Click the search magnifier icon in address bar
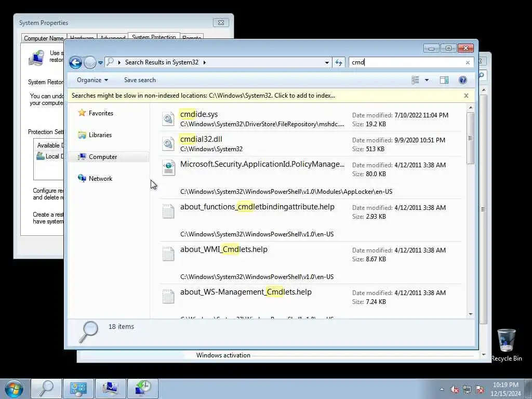Screen dimensions: 532x399 point(110,62)
